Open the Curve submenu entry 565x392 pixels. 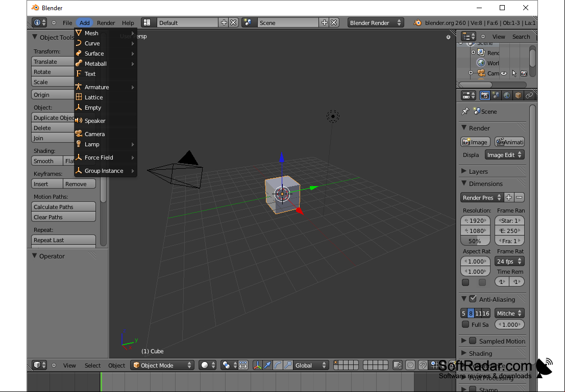[105, 43]
